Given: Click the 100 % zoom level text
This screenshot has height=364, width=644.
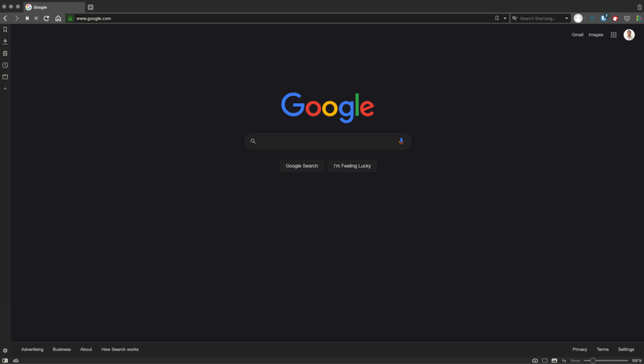Looking at the screenshot, I should point(636,361).
